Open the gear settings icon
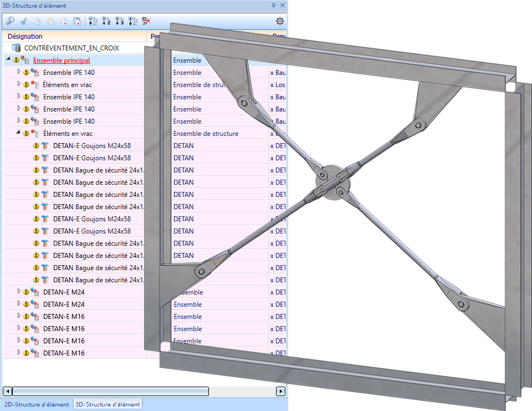This screenshot has height=411, width=532. click(280, 22)
